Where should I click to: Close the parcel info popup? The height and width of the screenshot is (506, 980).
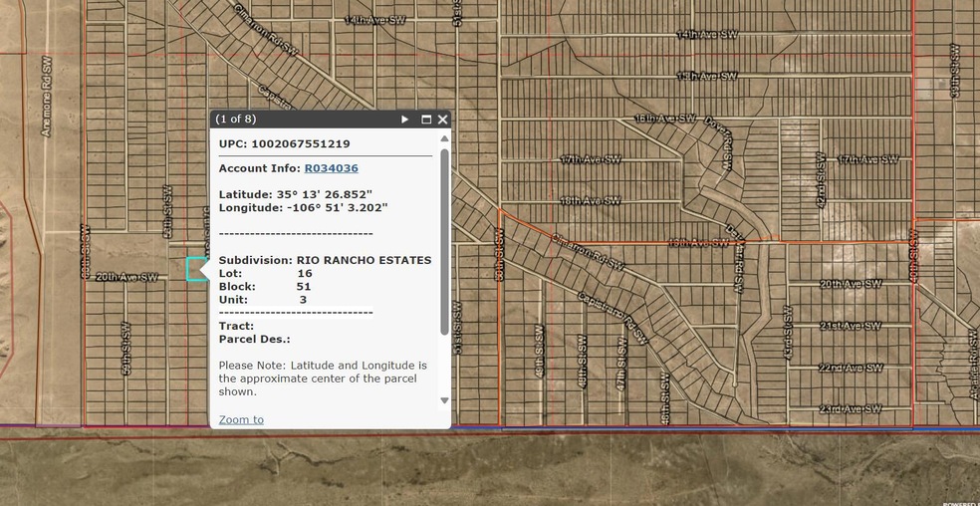[443, 120]
